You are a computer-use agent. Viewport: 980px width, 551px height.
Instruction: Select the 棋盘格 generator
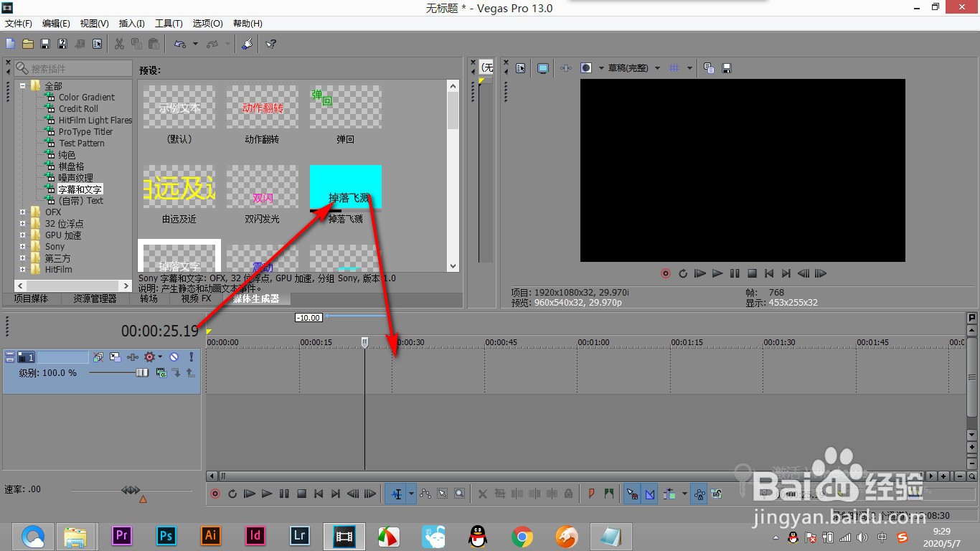pos(71,166)
